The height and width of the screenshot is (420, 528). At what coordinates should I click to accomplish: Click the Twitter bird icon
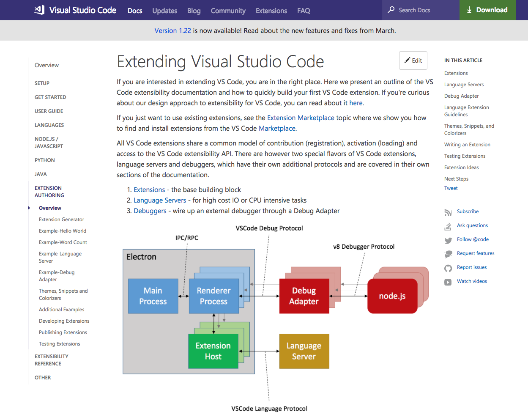[x=448, y=240]
